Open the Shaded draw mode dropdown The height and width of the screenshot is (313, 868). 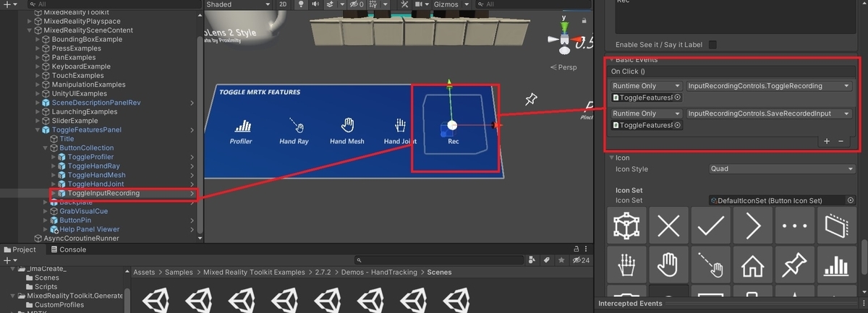237,4
